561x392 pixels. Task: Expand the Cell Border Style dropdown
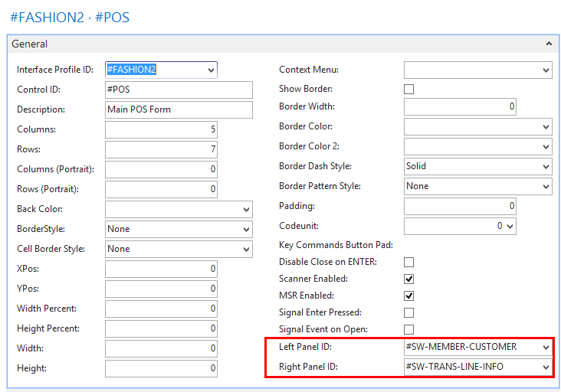pos(246,250)
